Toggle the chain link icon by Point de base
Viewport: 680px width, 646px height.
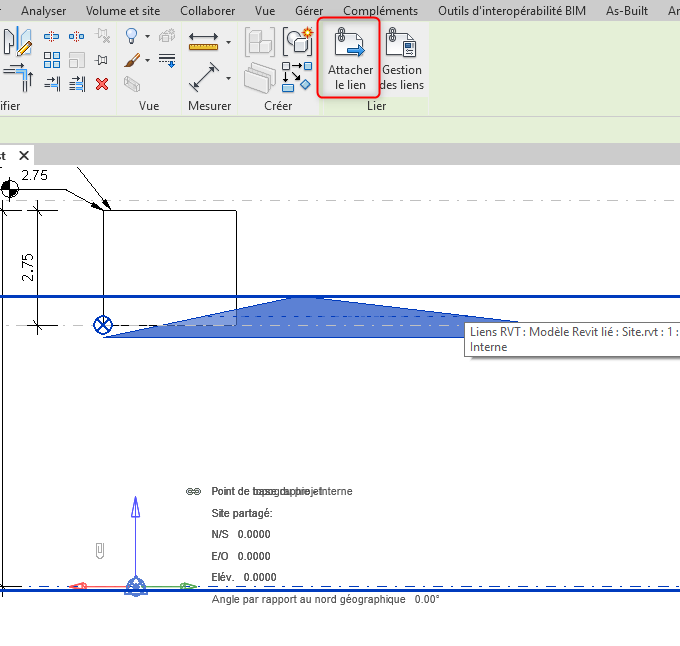coord(194,491)
